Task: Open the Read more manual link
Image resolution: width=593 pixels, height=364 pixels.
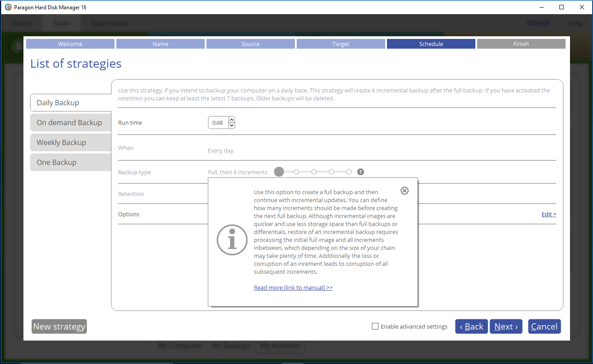Action: [293, 287]
